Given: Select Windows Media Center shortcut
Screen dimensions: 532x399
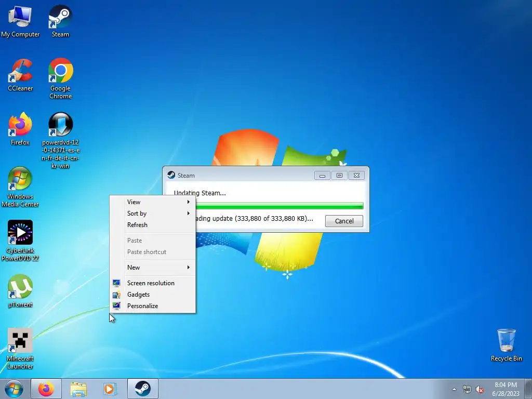Looking at the screenshot, I should point(20,187).
